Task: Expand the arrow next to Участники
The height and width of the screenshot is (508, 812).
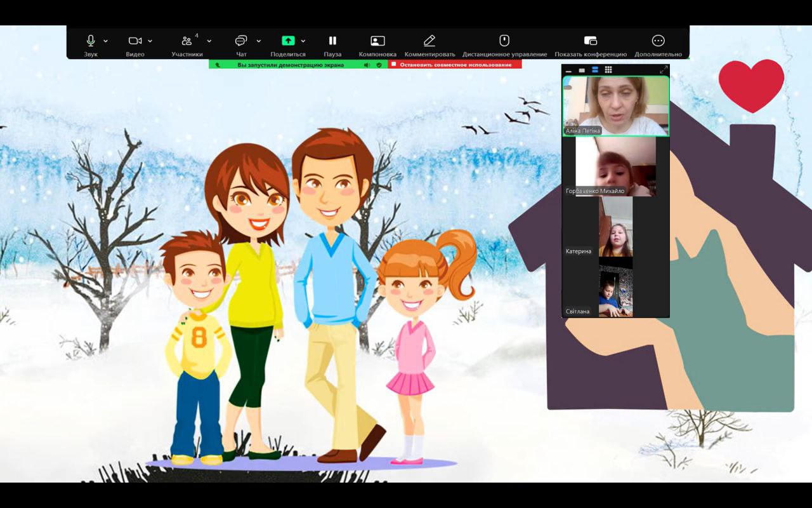Action: coord(209,41)
